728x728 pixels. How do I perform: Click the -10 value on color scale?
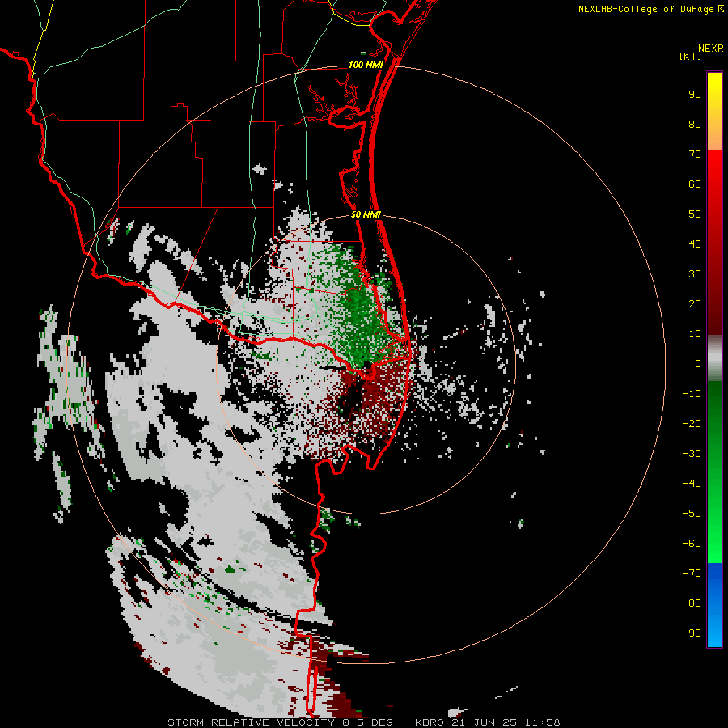click(692, 394)
